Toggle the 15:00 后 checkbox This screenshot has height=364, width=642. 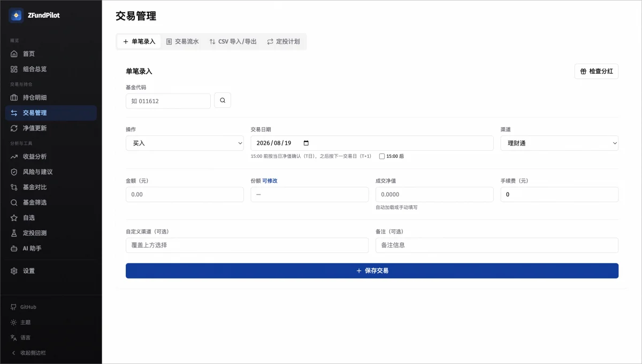[382, 156]
